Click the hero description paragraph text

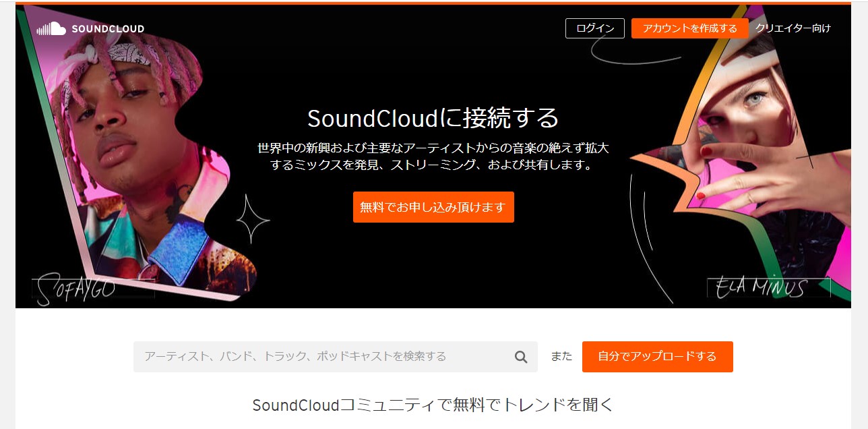pyautogui.click(x=433, y=156)
